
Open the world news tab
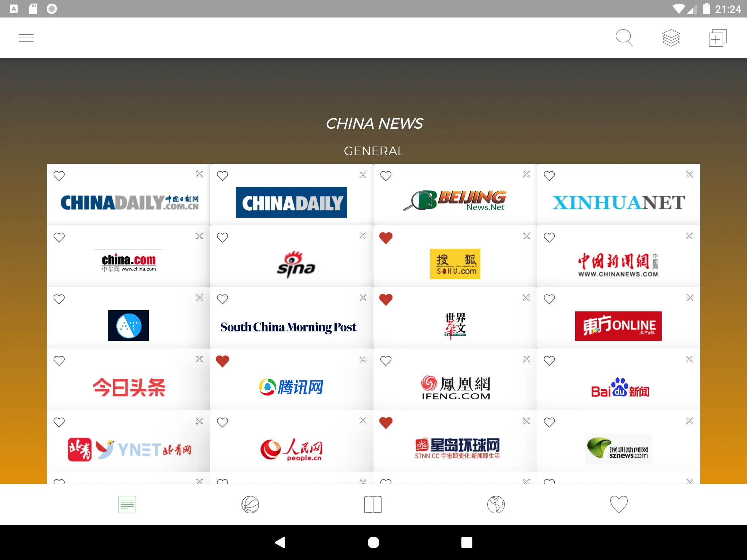click(496, 504)
